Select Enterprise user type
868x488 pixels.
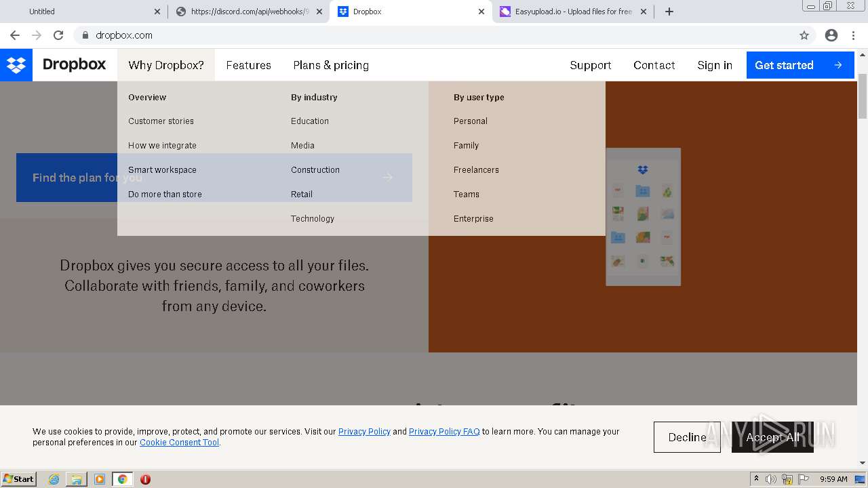(473, 218)
